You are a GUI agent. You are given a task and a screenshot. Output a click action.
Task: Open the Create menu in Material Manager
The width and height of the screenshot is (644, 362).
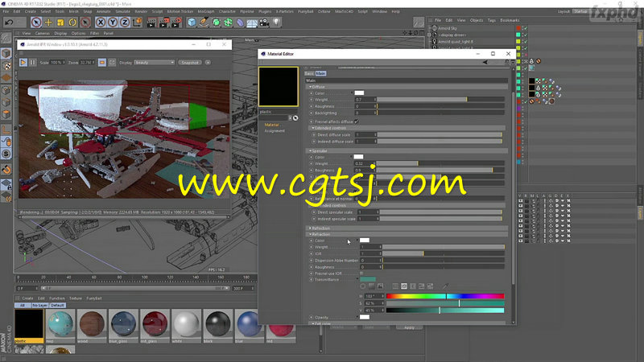click(x=27, y=298)
